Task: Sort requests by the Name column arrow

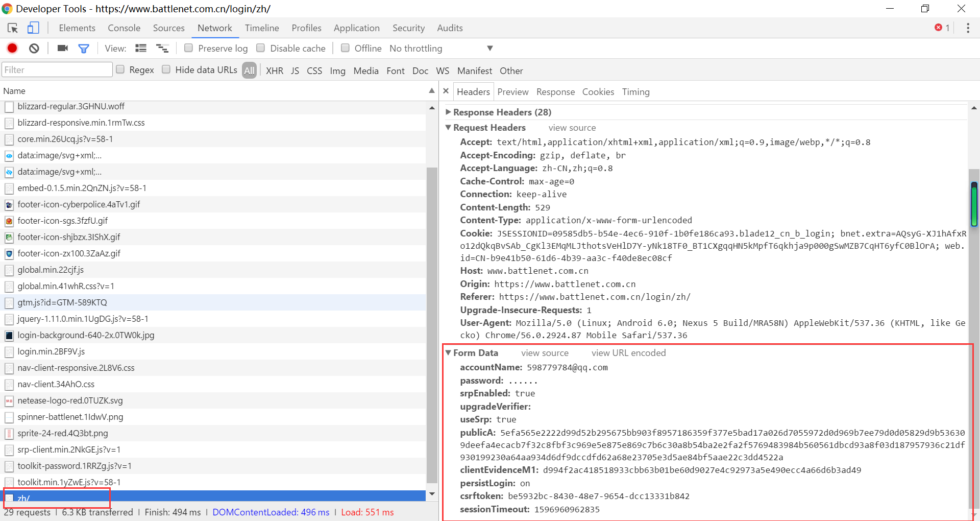Action: click(432, 91)
